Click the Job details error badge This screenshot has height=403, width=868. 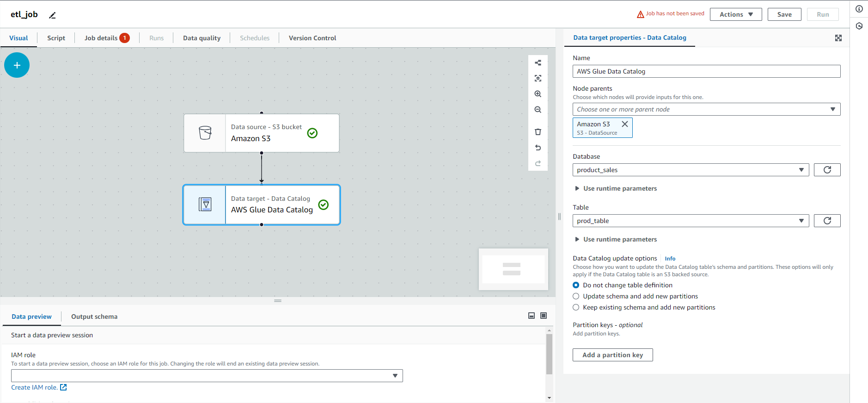point(124,38)
